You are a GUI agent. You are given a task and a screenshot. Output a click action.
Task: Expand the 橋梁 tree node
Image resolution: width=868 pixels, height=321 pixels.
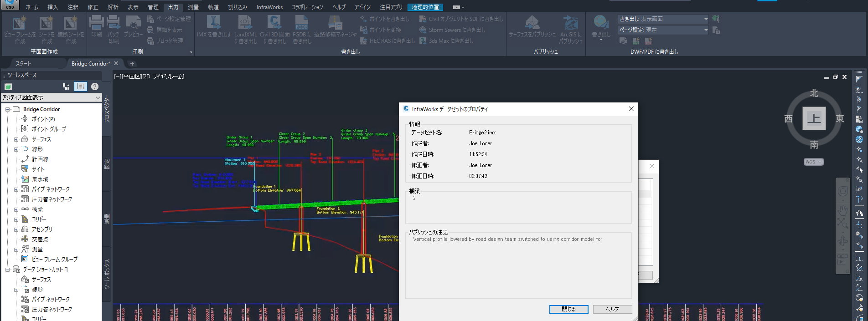click(x=16, y=209)
